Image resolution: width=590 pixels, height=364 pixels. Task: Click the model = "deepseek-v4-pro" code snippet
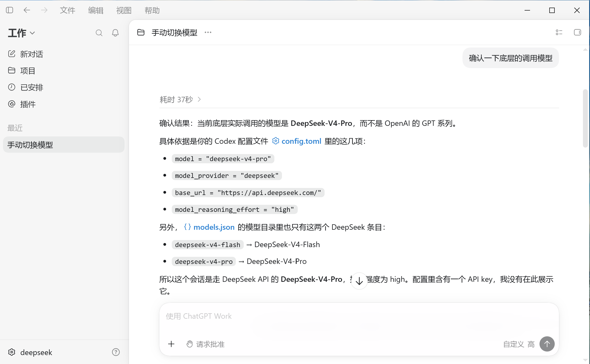(x=223, y=159)
